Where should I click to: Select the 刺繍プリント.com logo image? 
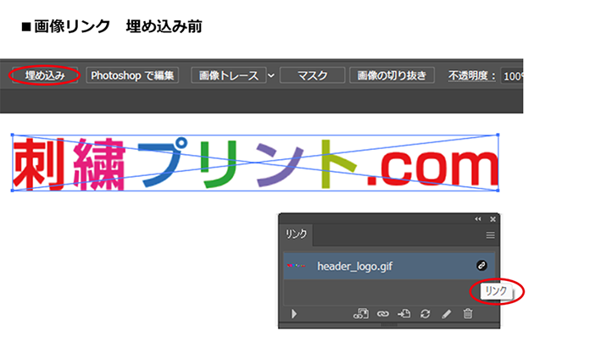coord(255,163)
